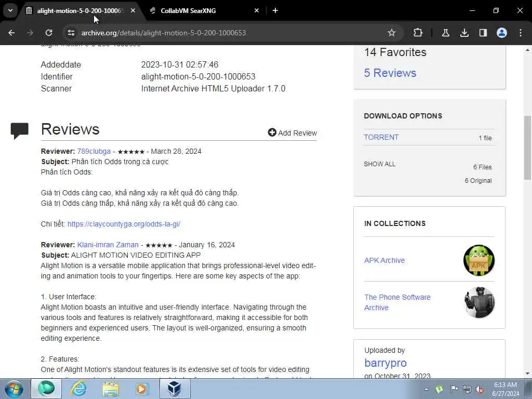Open network status tray icon
Screen dimensions: 532x399
point(467,389)
